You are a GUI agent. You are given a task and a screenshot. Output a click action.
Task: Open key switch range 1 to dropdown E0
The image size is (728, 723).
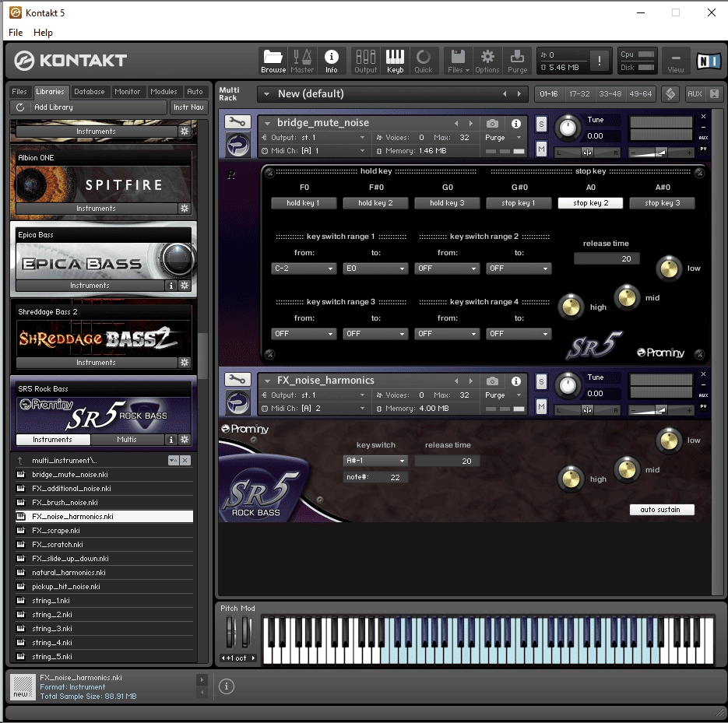(x=375, y=268)
